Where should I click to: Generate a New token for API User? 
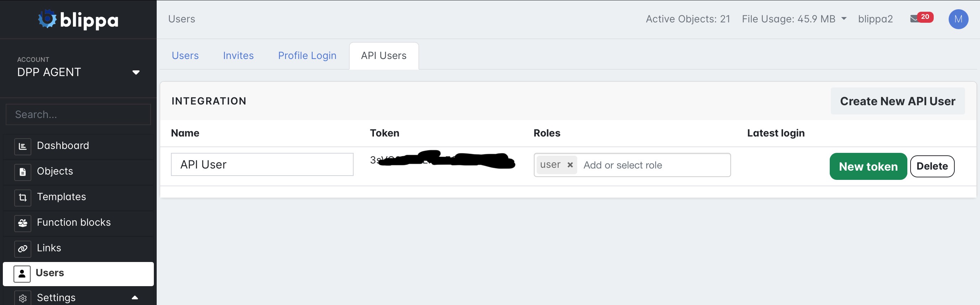tap(868, 166)
